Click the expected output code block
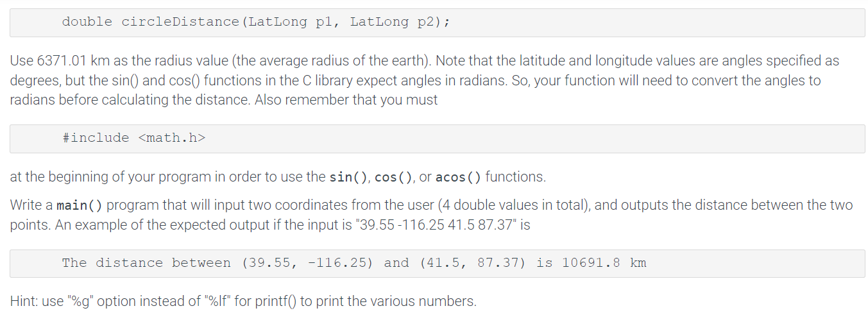The image size is (868, 322). [438, 263]
